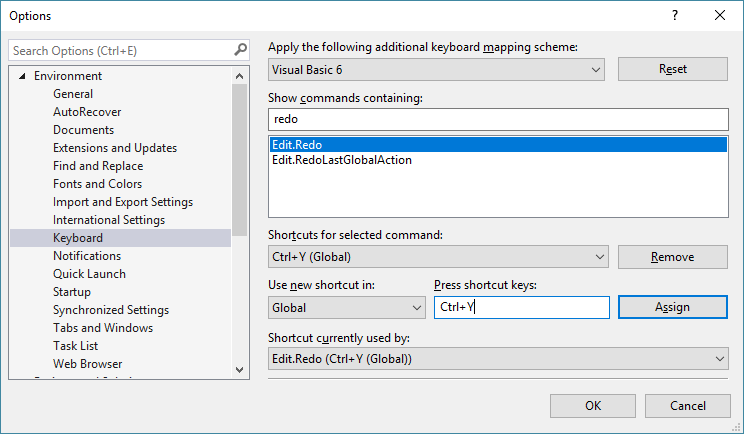This screenshot has width=744, height=434.
Task: Open Fonts and Colors options
Action: click(x=97, y=184)
